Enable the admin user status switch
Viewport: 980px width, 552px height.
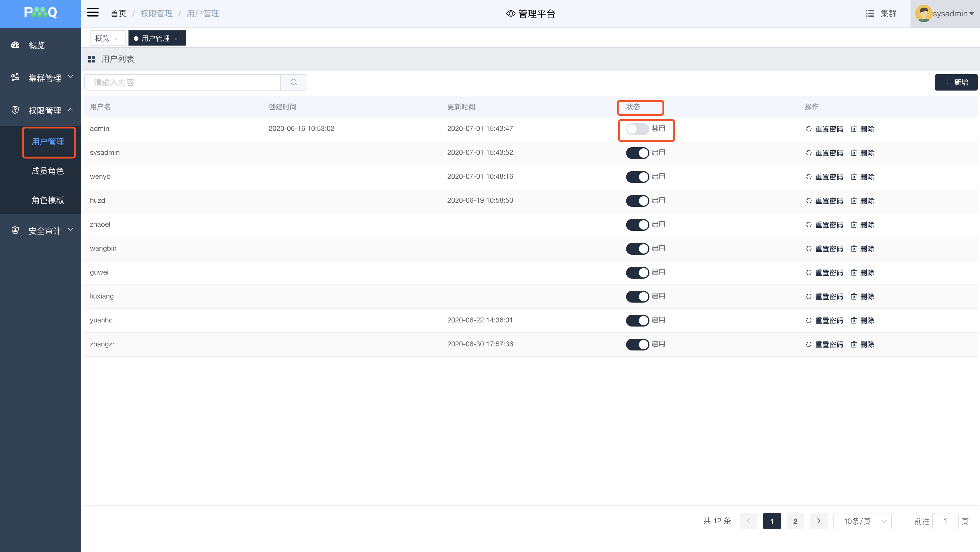click(637, 129)
